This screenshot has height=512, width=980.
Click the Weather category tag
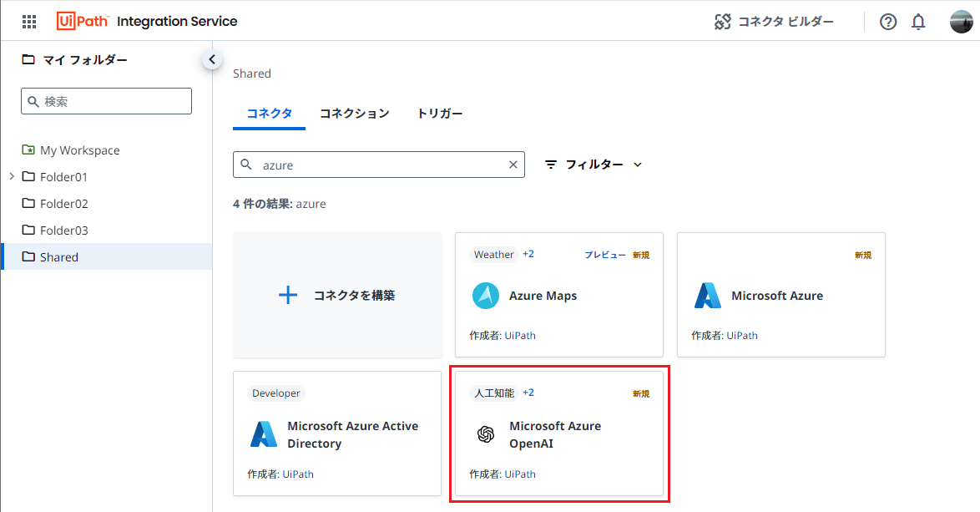(x=493, y=255)
